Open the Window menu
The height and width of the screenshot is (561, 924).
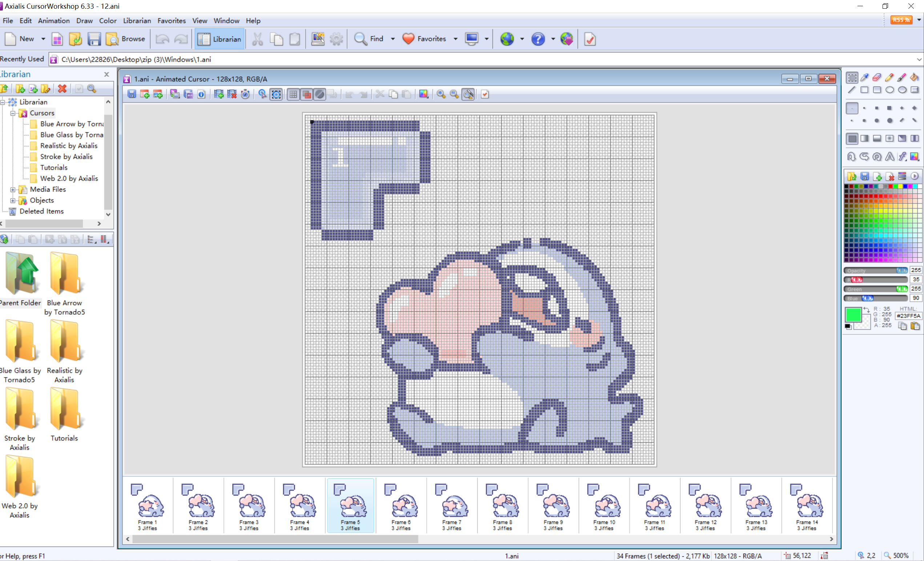[226, 21]
